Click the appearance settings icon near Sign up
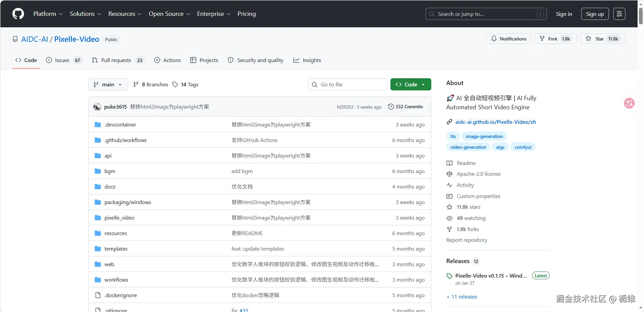 coord(619,14)
